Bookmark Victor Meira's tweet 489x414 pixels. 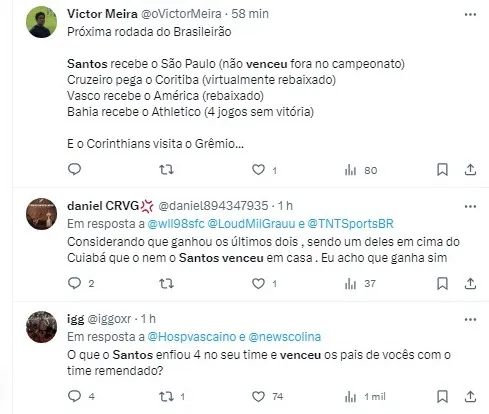pos(442,170)
